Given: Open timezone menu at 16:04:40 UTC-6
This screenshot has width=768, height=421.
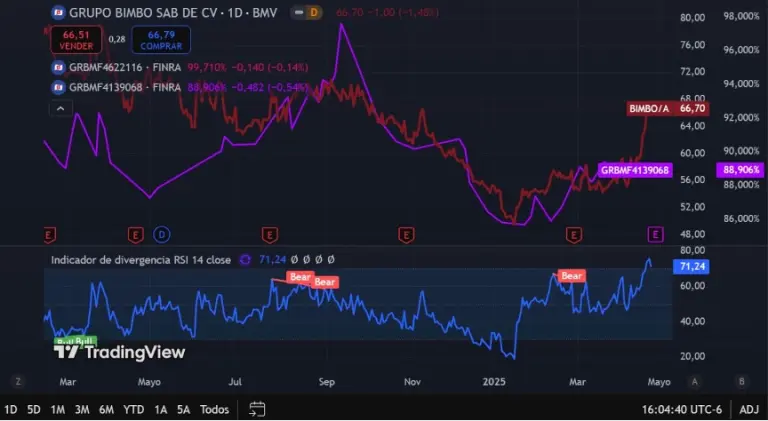Looking at the screenshot, I should point(682,409).
